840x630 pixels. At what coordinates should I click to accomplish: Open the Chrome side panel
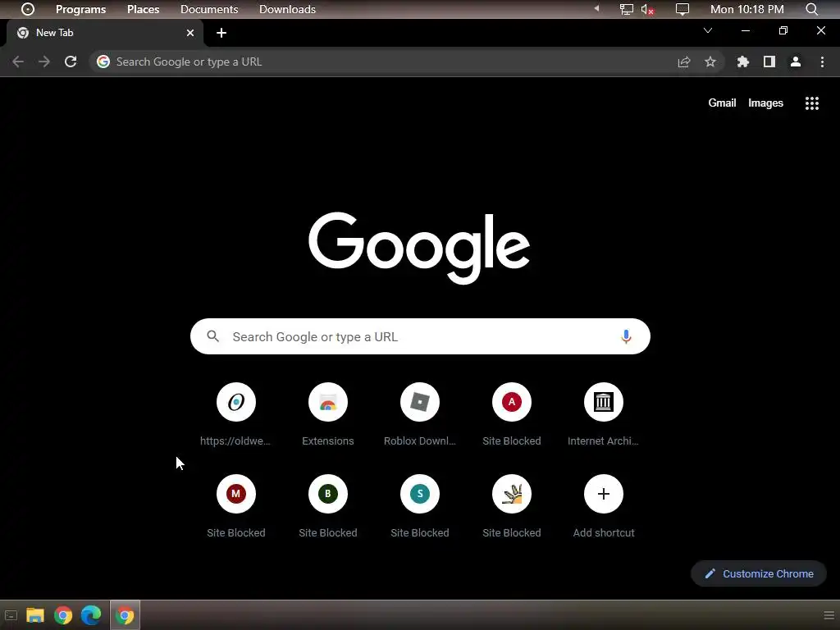pos(769,62)
